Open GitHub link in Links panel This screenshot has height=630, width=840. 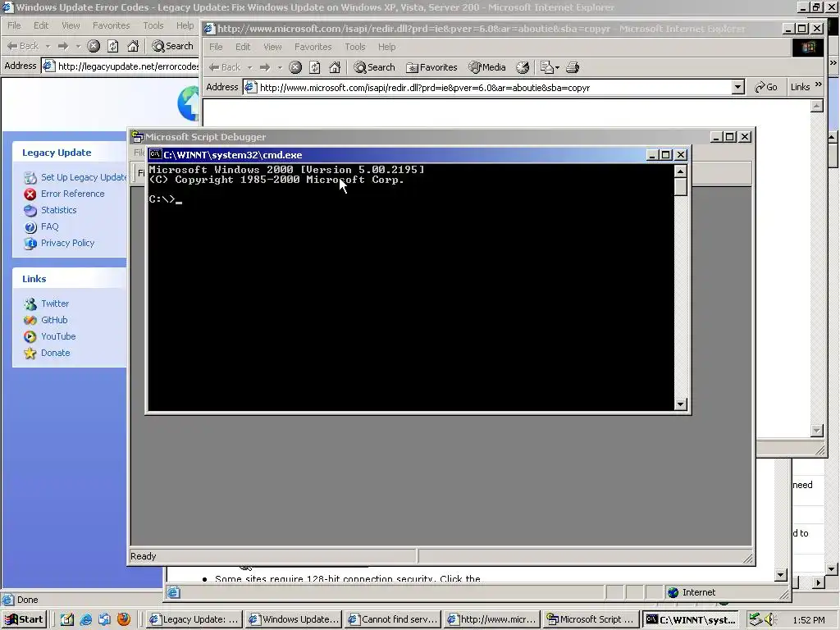(54, 320)
